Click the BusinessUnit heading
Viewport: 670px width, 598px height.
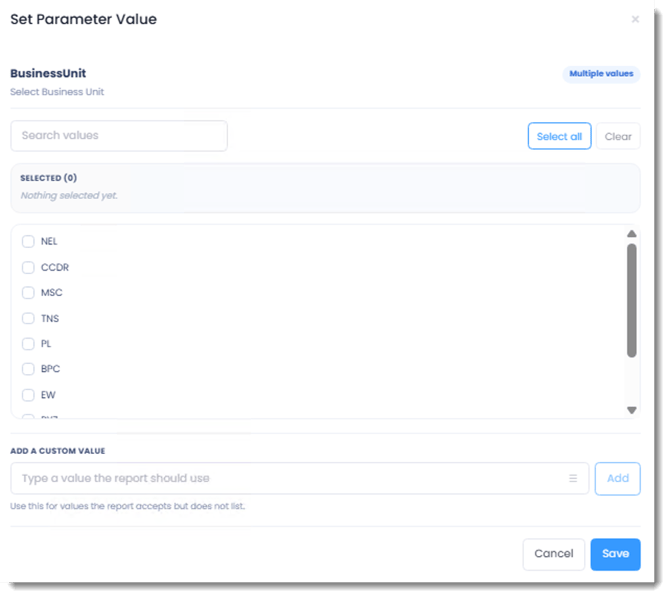[48, 74]
